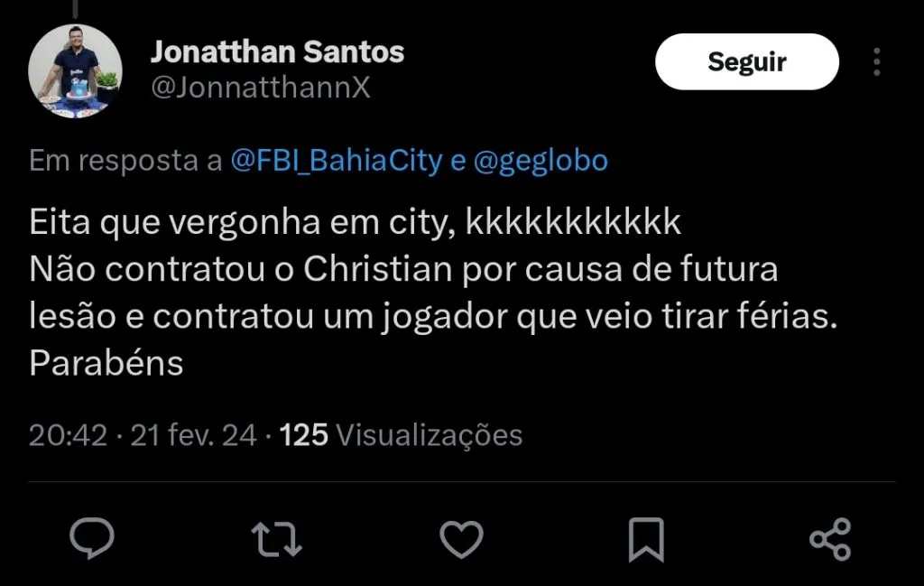View the 125 Visualizações count
Screen dimensions: 924x586
402,435
